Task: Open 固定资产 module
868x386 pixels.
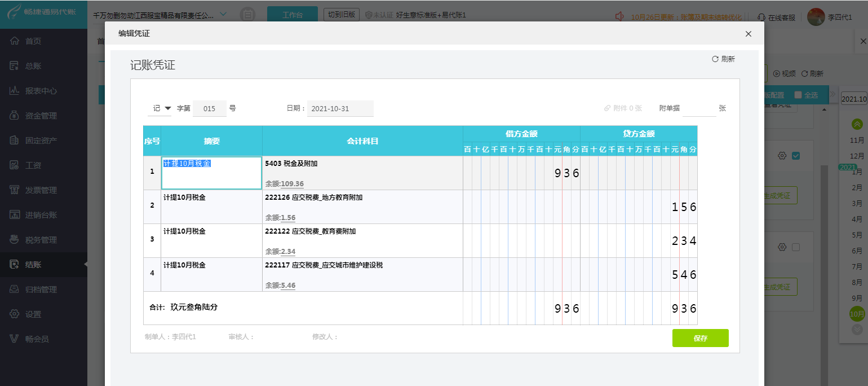Action: (43, 141)
